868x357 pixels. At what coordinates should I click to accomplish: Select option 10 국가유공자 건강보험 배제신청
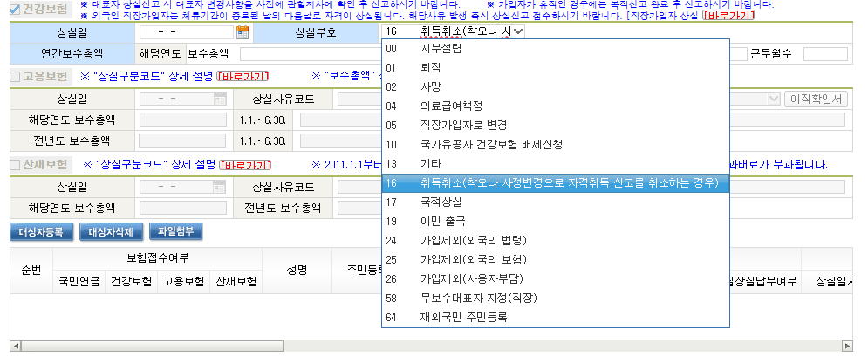(x=556, y=145)
